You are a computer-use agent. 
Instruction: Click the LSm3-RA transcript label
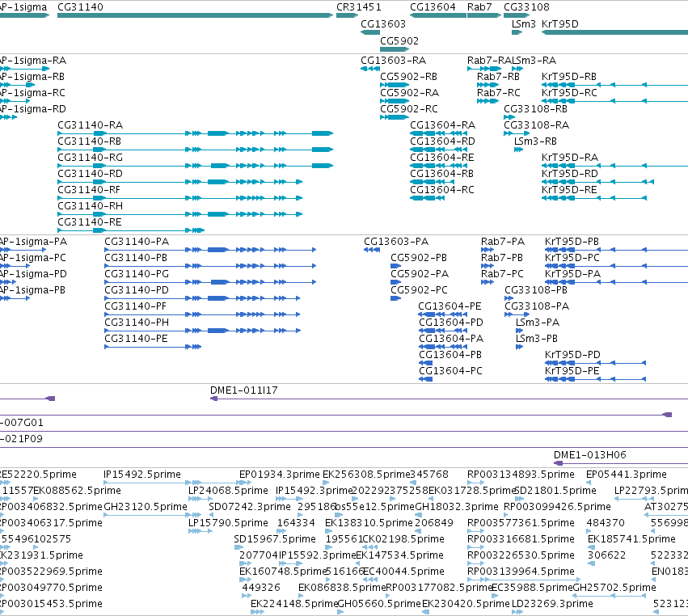(x=534, y=60)
